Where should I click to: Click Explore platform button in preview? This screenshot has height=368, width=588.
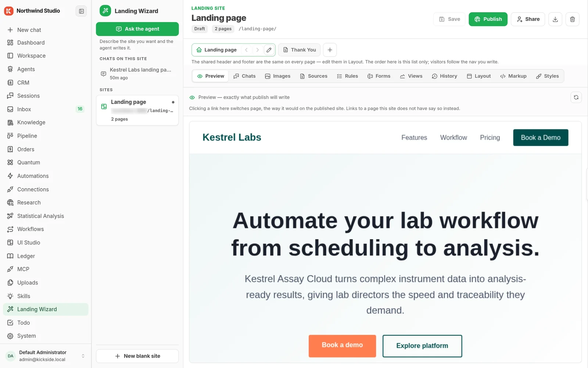point(422,346)
